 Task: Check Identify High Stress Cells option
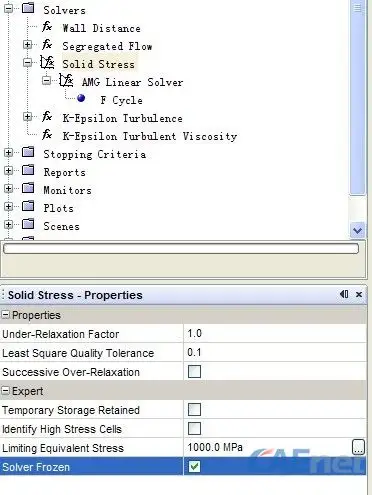click(194, 428)
